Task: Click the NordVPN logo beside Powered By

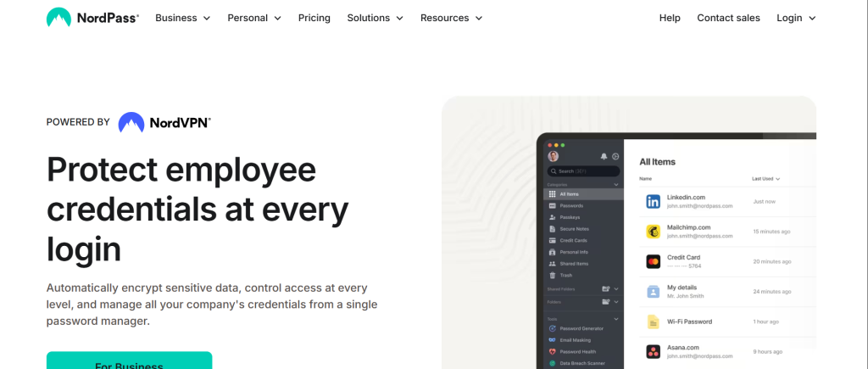Action: (x=164, y=122)
